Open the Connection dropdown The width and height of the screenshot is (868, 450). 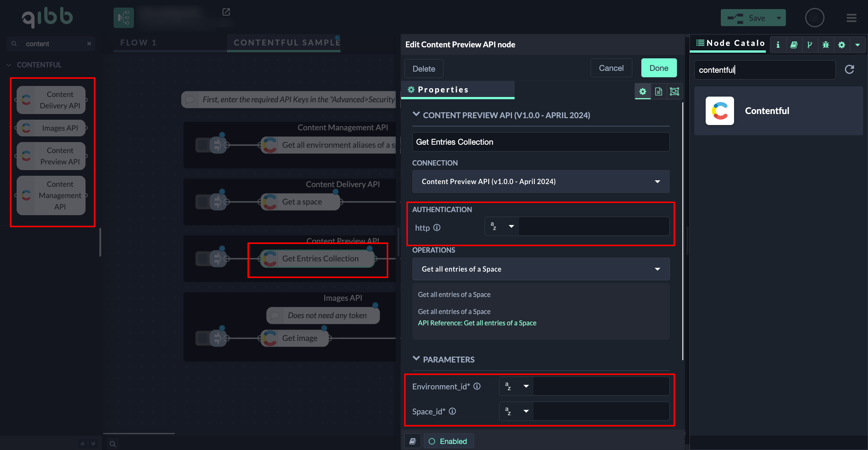[541, 181]
